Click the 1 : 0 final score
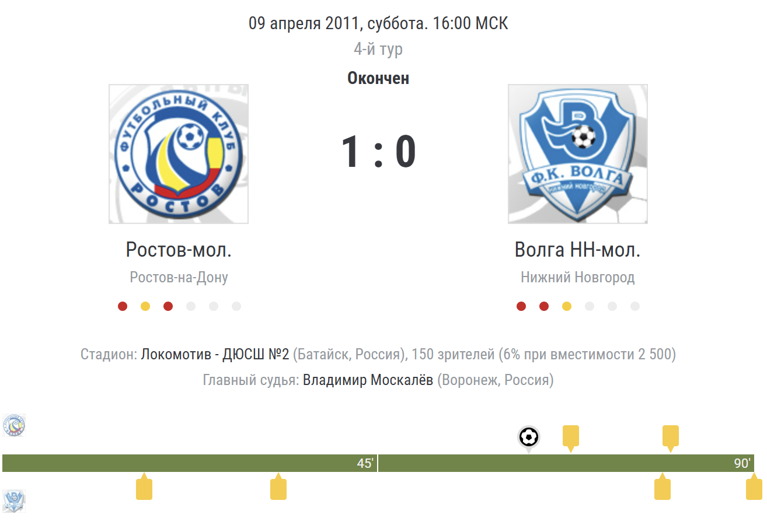This screenshot has width=767, height=532. tap(378, 152)
